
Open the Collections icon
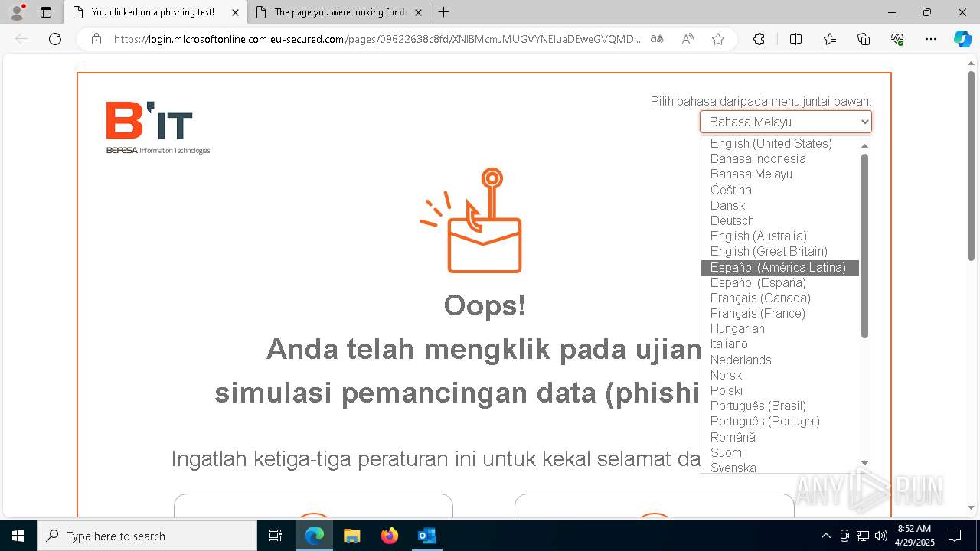(x=864, y=39)
